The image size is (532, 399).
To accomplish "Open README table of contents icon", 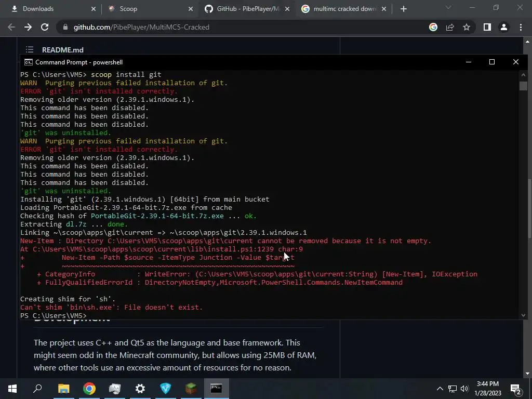I will (30, 49).
